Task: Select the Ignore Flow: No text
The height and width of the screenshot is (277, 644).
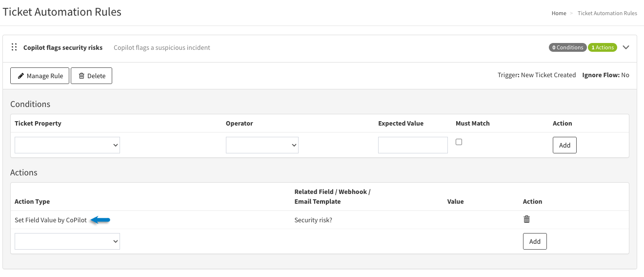Action: click(x=605, y=75)
